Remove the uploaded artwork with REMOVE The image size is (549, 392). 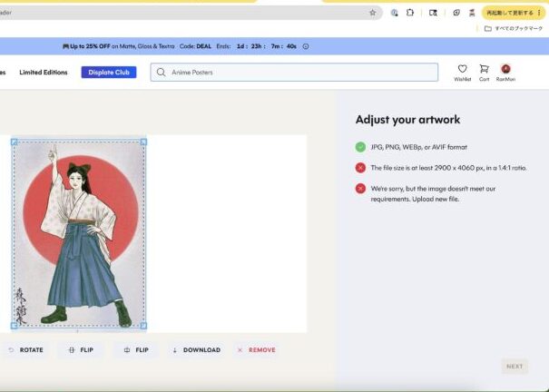click(x=257, y=349)
